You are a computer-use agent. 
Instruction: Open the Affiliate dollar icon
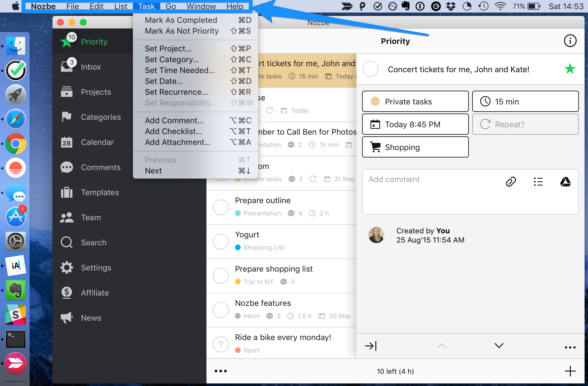[x=67, y=293]
